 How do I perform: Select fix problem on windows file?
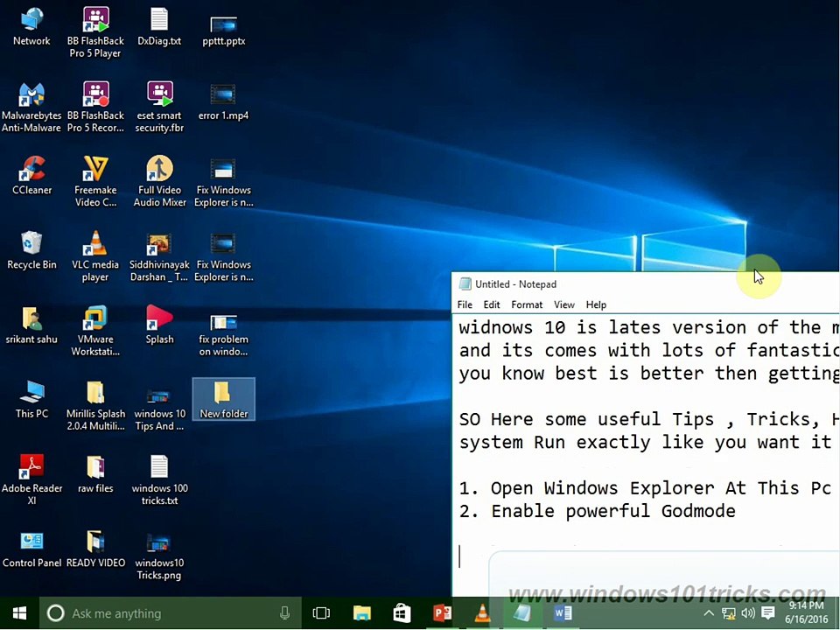(x=223, y=335)
